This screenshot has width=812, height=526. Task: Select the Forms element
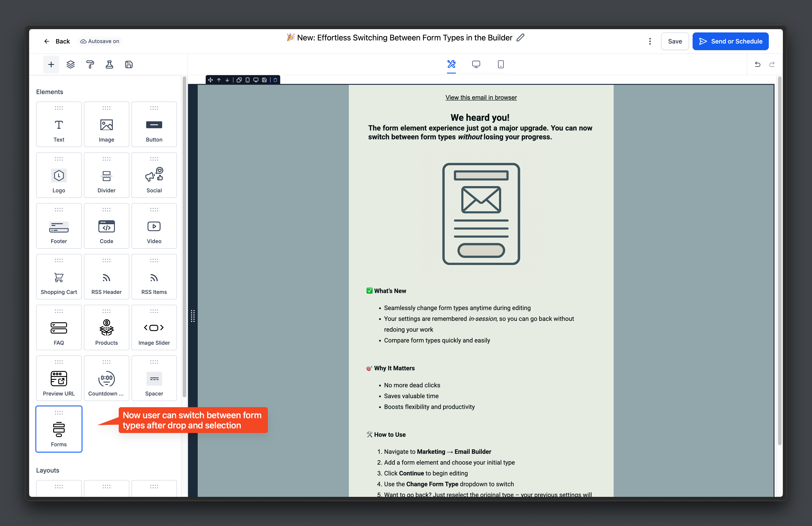point(59,429)
